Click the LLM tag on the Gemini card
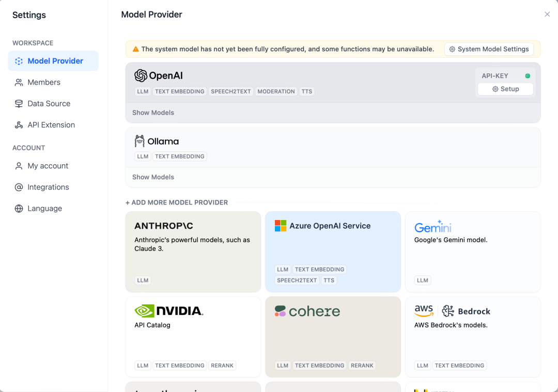Screen dimensions: 558x392 click(423, 280)
